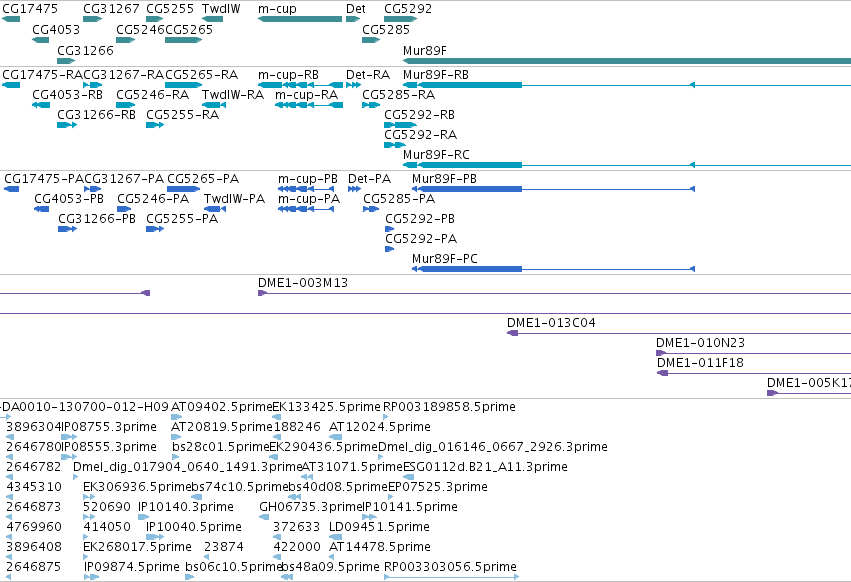This screenshot has width=851, height=582.
Task: Select EST IP08555.3prime label
Action: click(109, 447)
